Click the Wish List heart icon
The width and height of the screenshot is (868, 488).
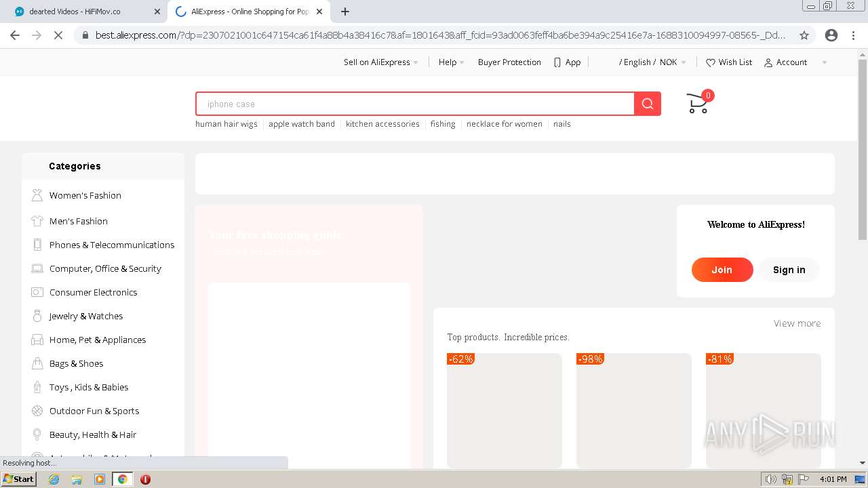711,62
